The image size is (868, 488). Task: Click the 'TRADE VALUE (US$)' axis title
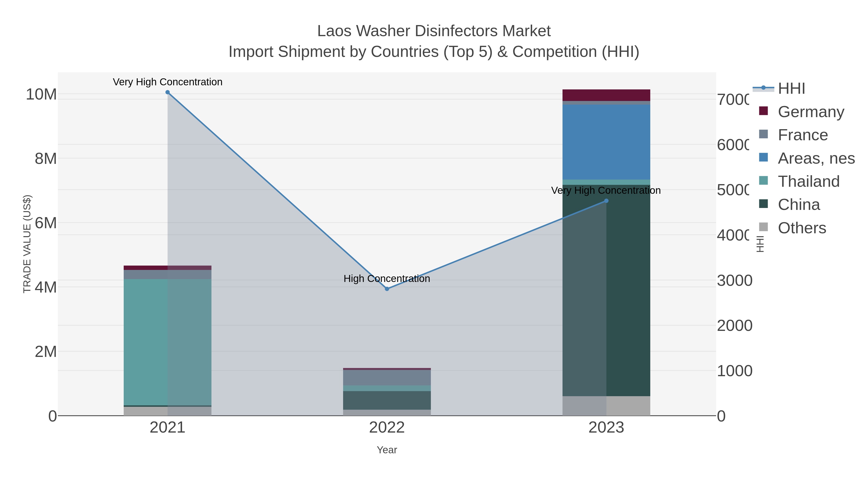(x=27, y=244)
